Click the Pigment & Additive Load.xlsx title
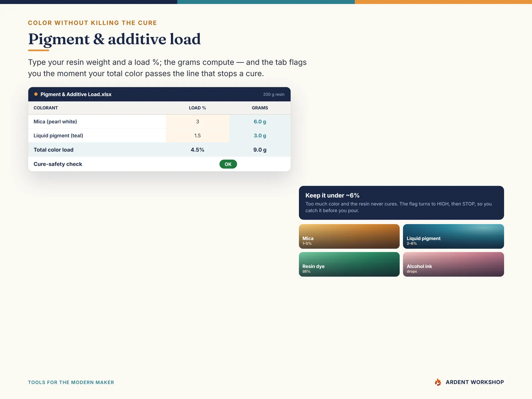This screenshot has width=532, height=399. click(x=76, y=94)
